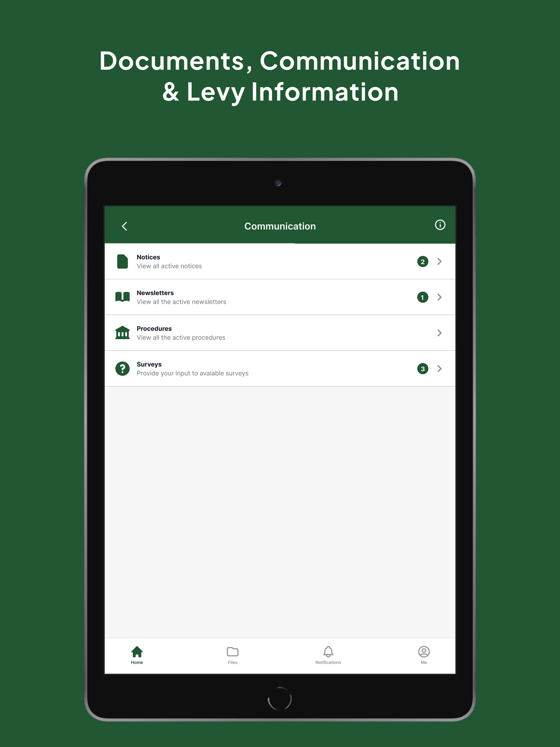The width and height of the screenshot is (560, 747).
Task: Toggle surveys available badge indicator
Action: (x=422, y=369)
